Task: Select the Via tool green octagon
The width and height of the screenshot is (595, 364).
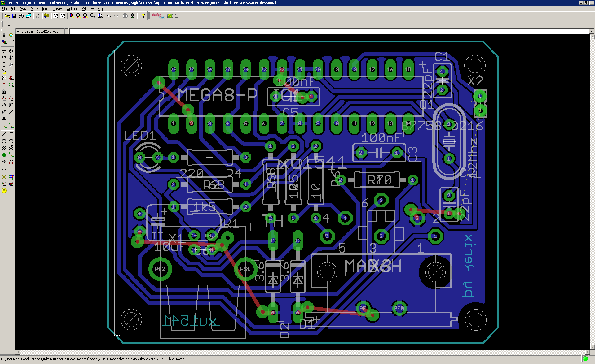Action: [4, 155]
